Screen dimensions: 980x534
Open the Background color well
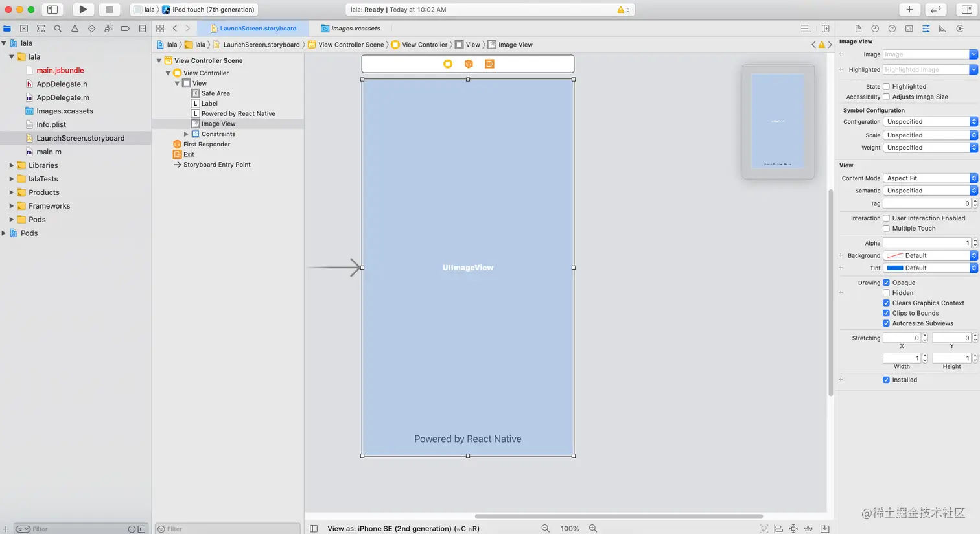[930, 256]
